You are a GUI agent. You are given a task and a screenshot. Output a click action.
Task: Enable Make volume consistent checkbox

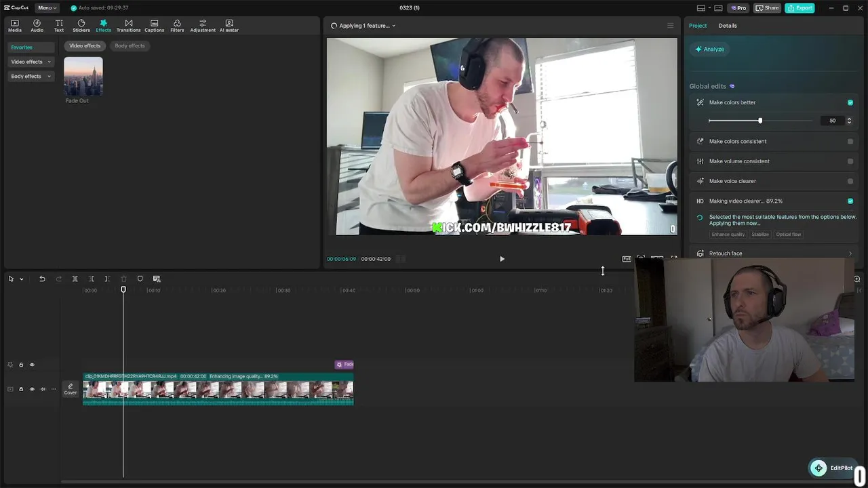point(850,161)
